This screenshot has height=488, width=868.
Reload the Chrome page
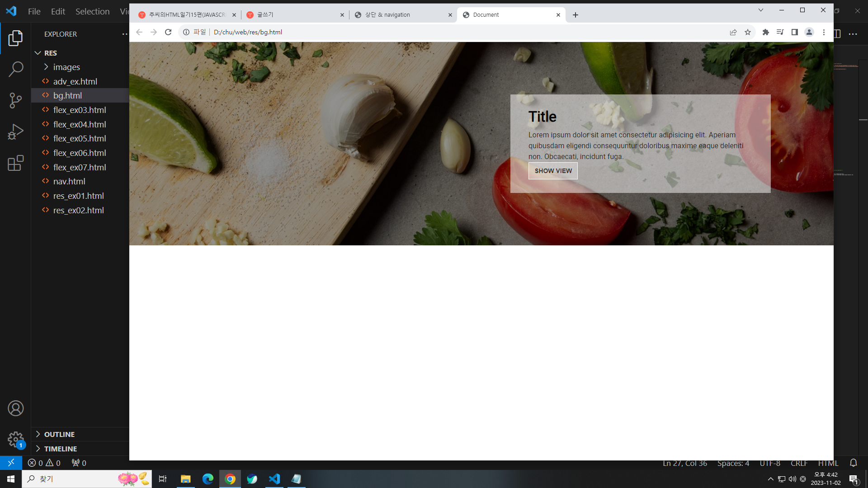(168, 32)
